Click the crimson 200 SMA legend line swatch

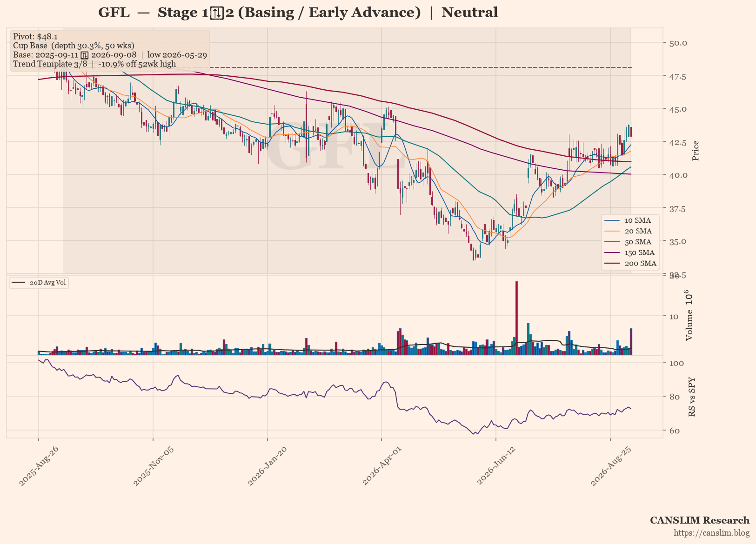[613, 264]
